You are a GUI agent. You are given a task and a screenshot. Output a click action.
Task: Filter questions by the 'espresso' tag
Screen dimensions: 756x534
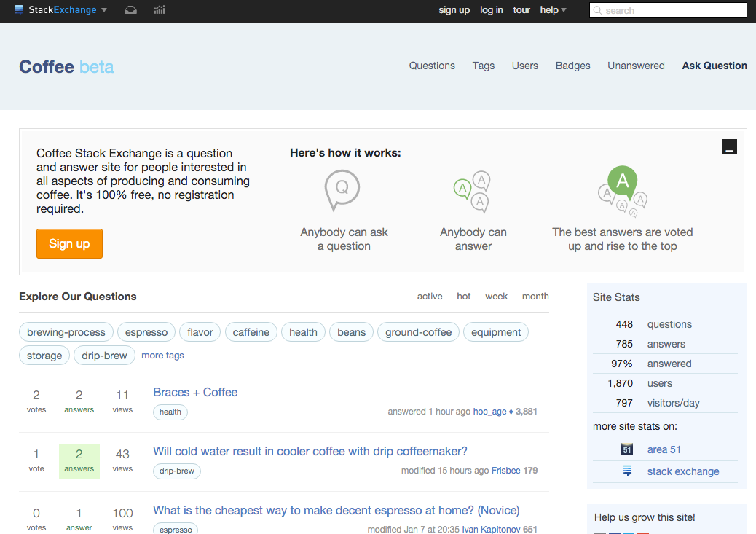point(146,331)
